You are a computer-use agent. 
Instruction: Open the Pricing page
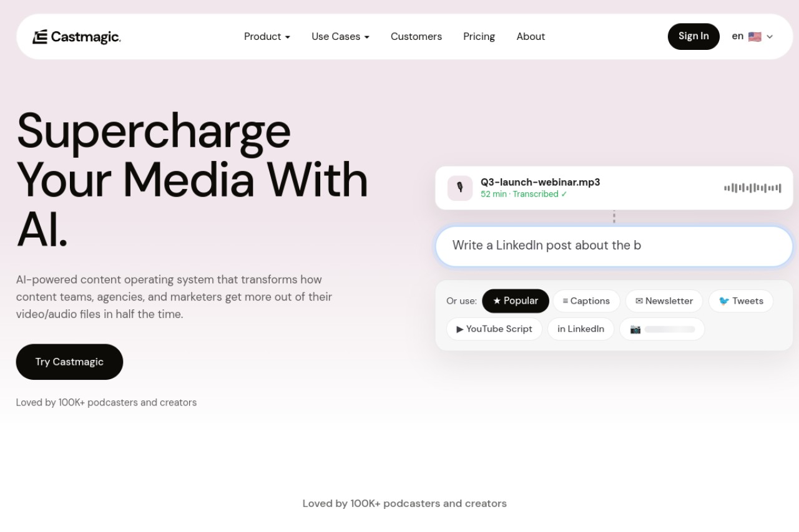479,37
